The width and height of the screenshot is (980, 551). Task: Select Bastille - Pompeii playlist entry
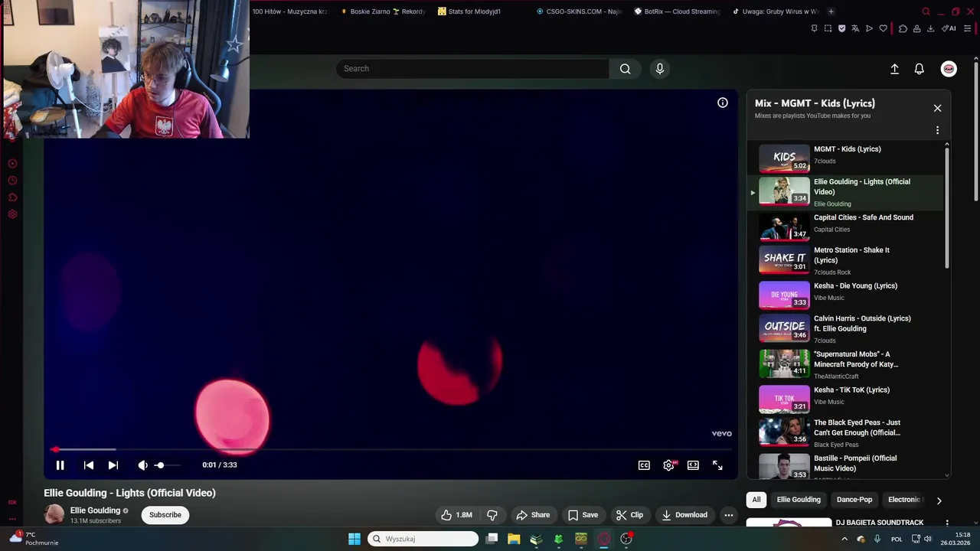pyautogui.click(x=846, y=467)
